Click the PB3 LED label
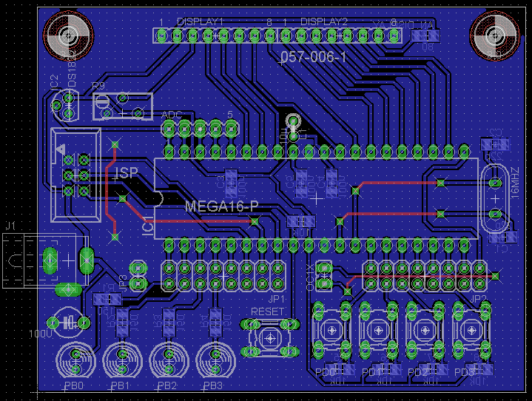Viewport: 532px width, 401px height. click(213, 386)
